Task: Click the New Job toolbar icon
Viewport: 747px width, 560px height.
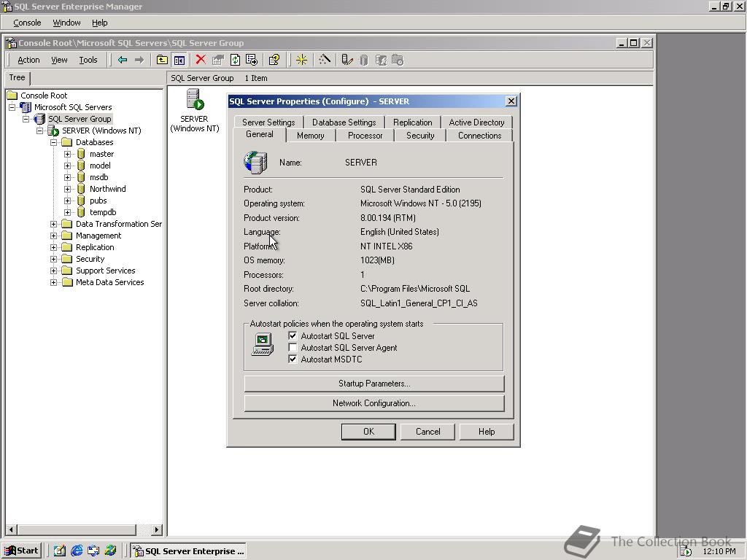Action: [398, 60]
